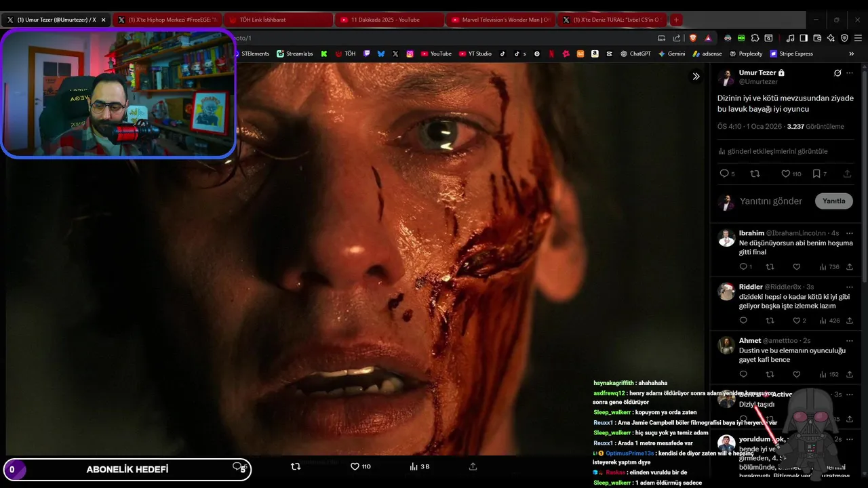Screen dimensions: 868x488
Task: Switch to X'te Hiphop Merkezi tab
Action: pos(167,20)
